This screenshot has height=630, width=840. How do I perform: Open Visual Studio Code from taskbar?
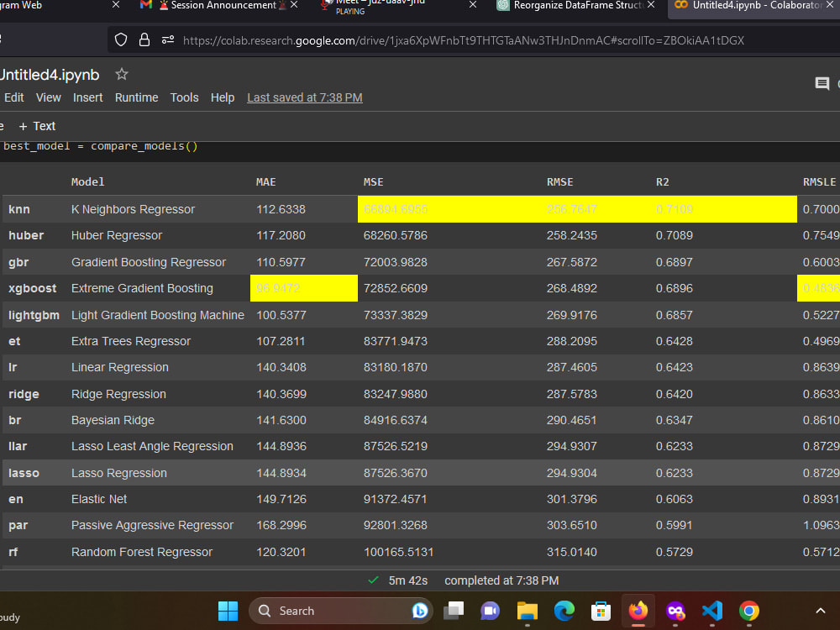[712, 611]
